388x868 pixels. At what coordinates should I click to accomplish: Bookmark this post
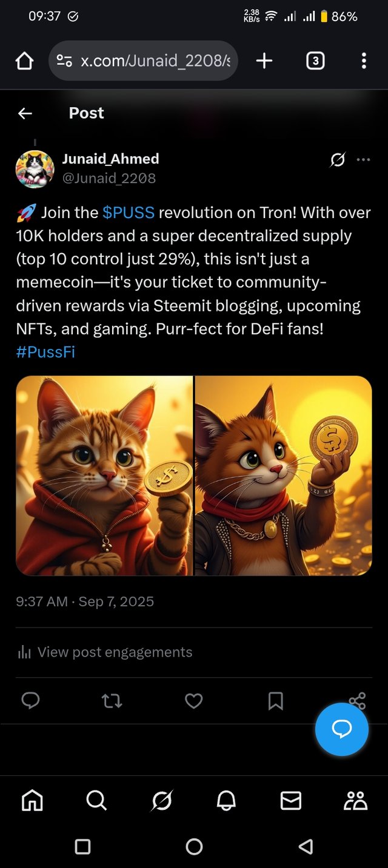275,701
